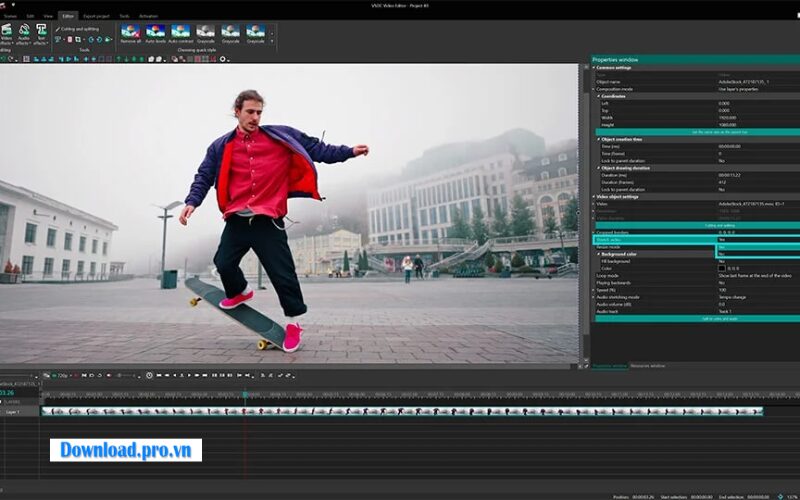This screenshot has height=500, width=800.
Task: Collapse the Object drawing duration section
Action: point(599,168)
